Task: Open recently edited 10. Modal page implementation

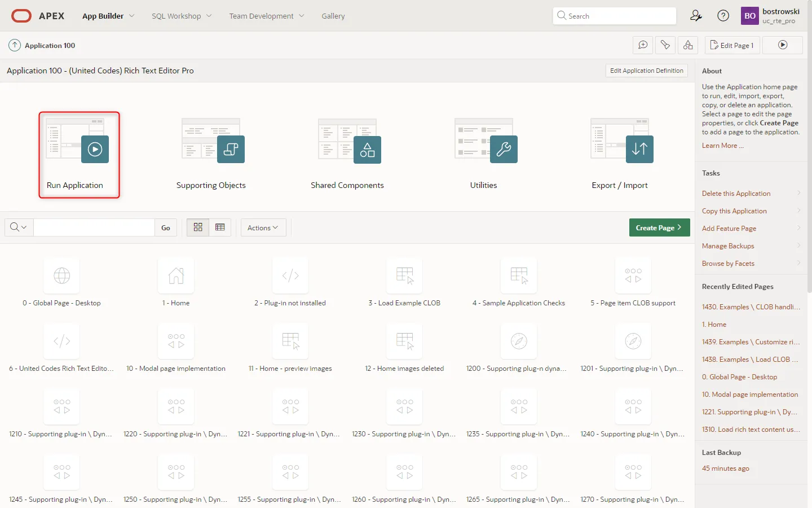Action: coord(750,395)
